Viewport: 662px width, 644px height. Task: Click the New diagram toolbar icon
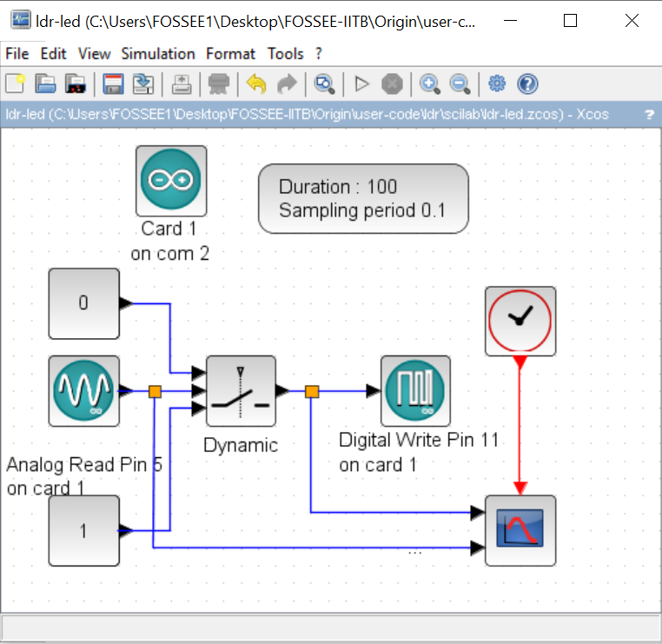(x=16, y=83)
